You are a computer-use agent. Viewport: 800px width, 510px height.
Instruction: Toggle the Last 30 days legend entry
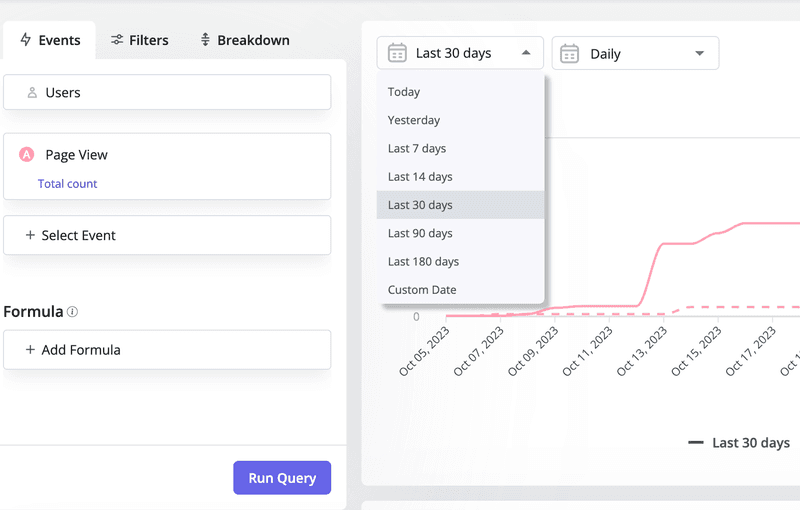(x=739, y=443)
